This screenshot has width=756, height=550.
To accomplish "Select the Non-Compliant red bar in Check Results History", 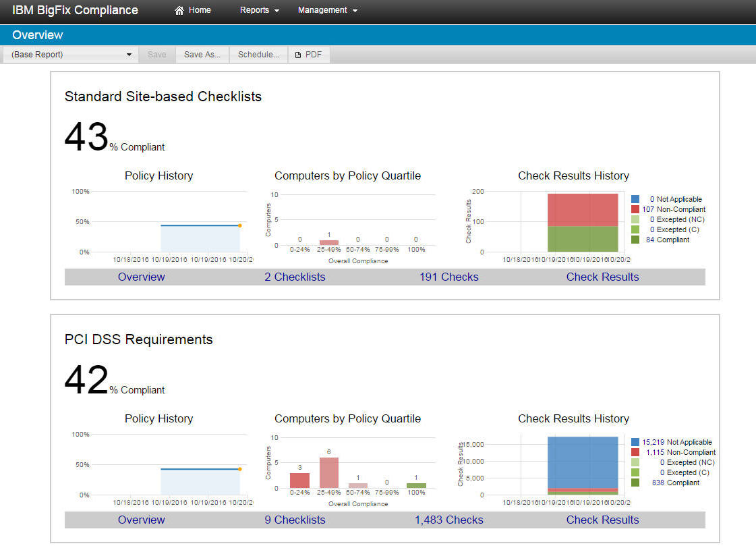I will click(x=583, y=209).
